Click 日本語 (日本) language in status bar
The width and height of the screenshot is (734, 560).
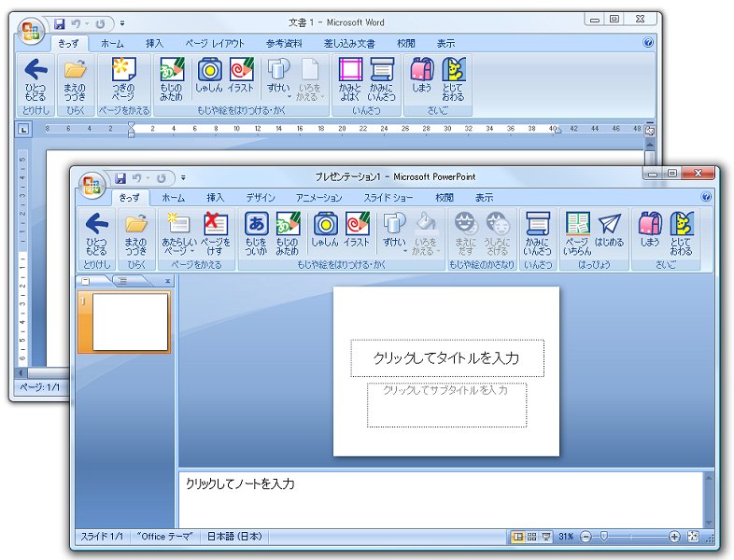click(x=234, y=537)
